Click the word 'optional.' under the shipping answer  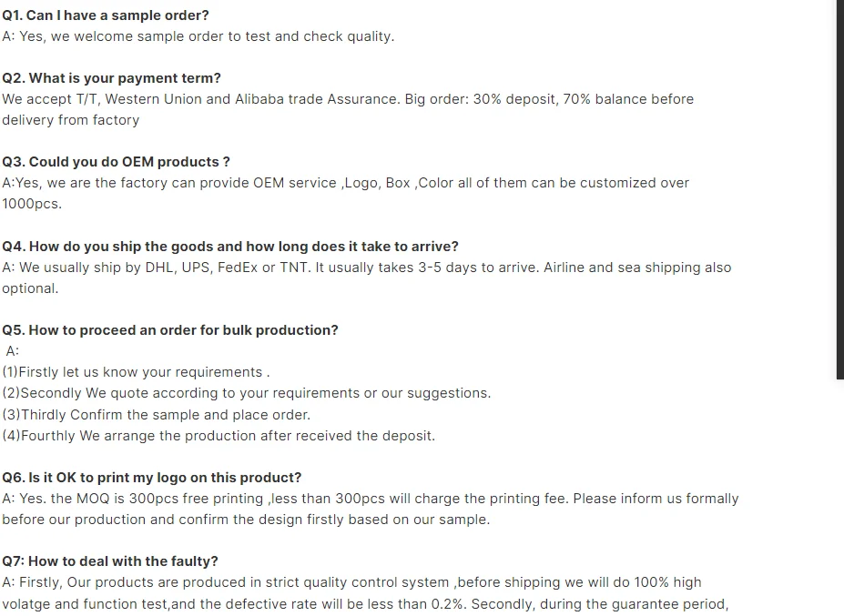(x=30, y=288)
